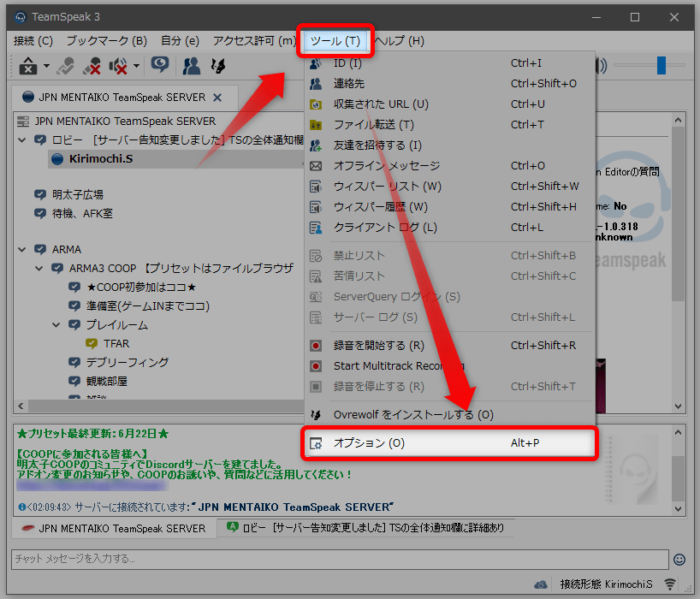Click the yellow TFAR channel icon
This screenshot has width=700, height=599.
click(x=92, y=344)
